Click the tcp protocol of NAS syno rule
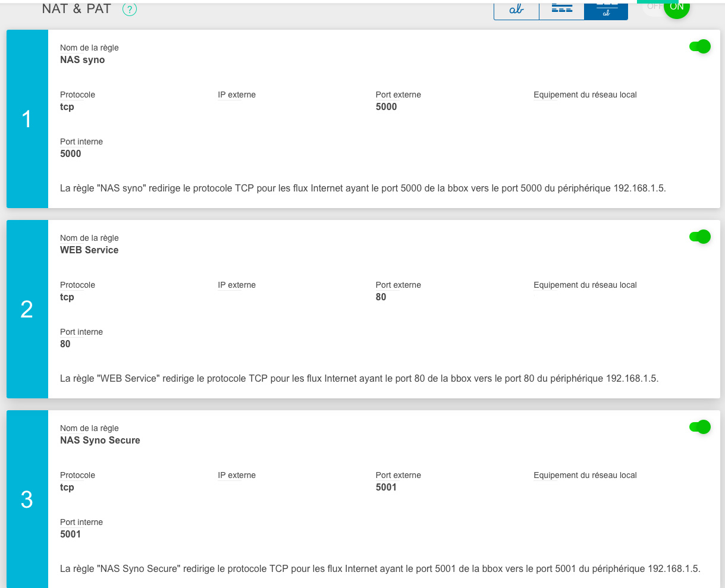725x588 pixels. [x=67, y=107]
